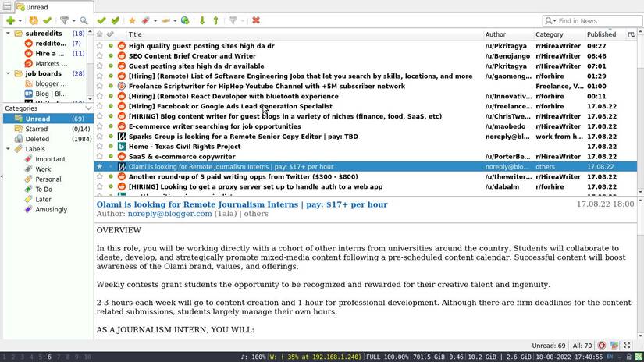Star 'E-commerce writer searching for job opportunities'
The width and height of the screenshot is (644, 362).
tap(99, 126)
